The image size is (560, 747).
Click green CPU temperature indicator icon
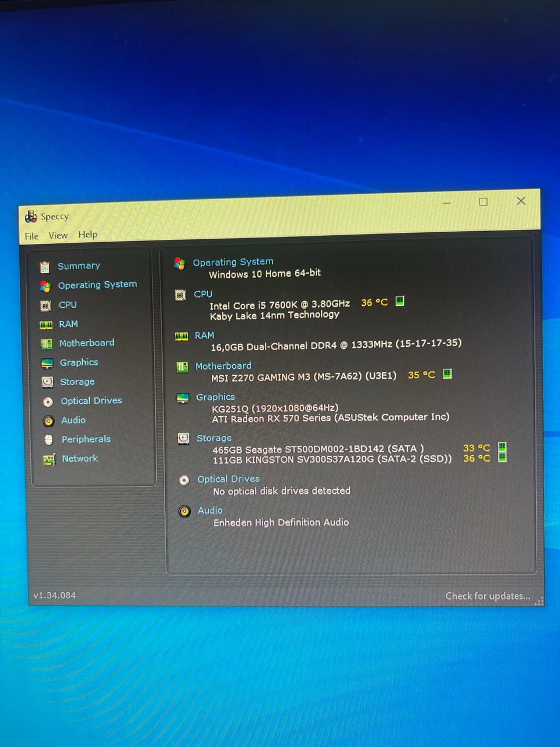[400, 301]
